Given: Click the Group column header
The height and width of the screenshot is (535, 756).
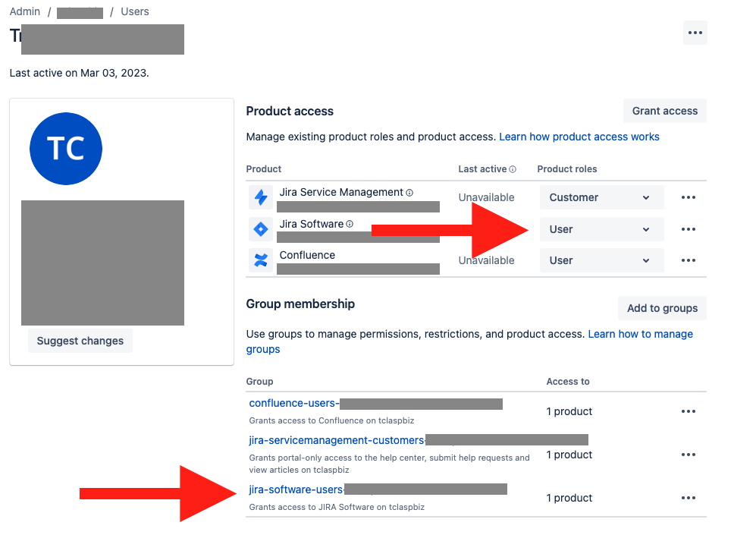Looking at the screenshot, I should 259,382.
